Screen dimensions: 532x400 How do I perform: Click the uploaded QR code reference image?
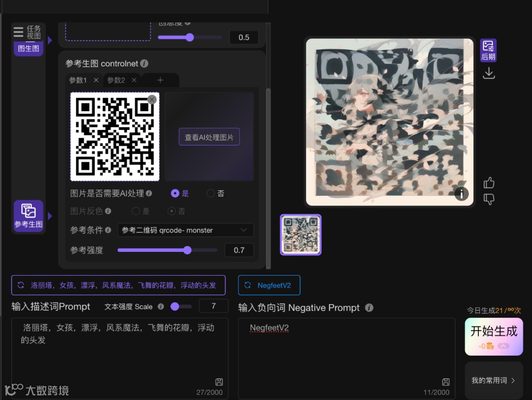pos(115,137)
